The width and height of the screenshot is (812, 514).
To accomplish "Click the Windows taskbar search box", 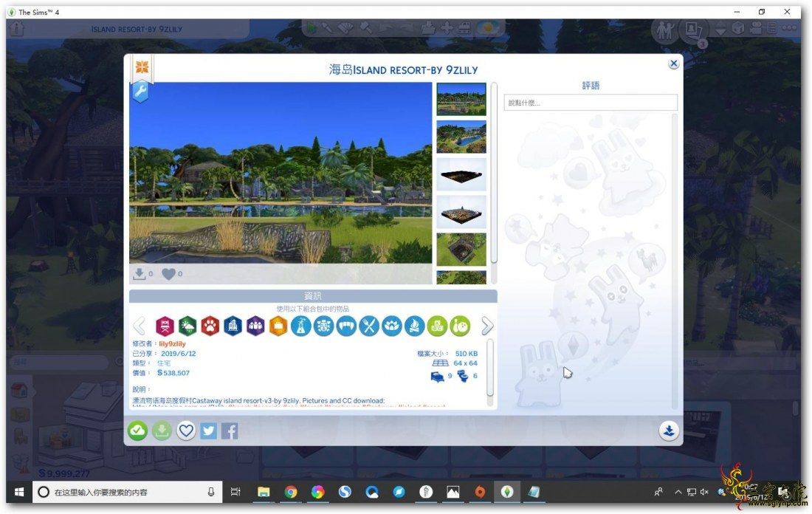I will tap(128, 493).
